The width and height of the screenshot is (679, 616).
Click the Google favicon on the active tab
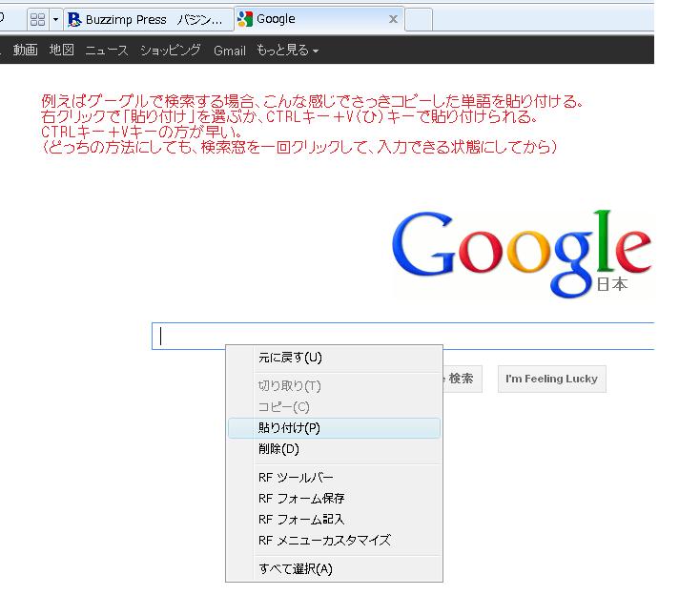coord(245,19)
